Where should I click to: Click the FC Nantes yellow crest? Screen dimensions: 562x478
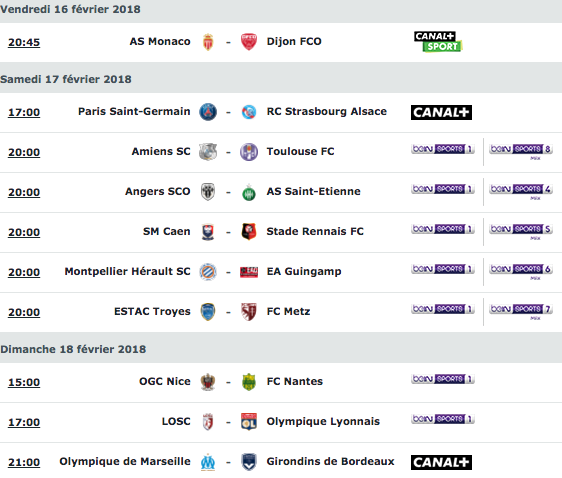[249, 382]
